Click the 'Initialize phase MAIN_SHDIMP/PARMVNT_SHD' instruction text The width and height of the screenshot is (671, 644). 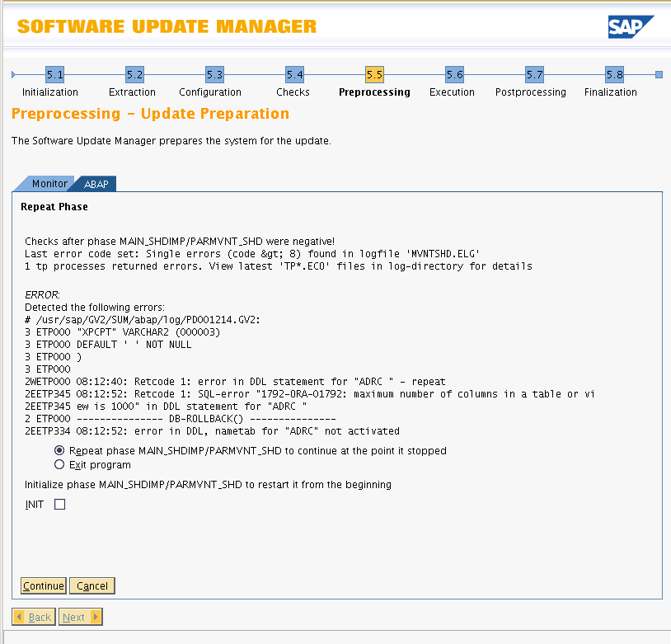[x=208, y=485]
